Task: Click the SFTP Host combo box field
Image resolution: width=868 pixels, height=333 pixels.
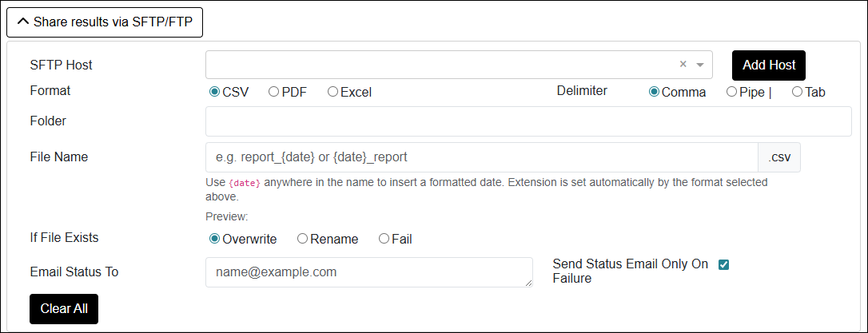Action: pyautogui.click(x=440, y=65)
